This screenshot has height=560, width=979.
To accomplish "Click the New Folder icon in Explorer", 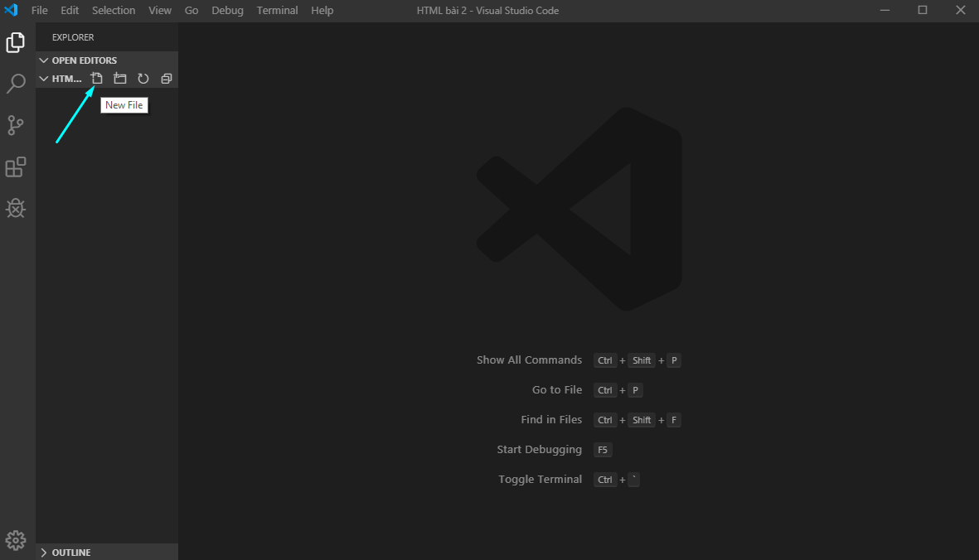I will click(x=120, y=79).
